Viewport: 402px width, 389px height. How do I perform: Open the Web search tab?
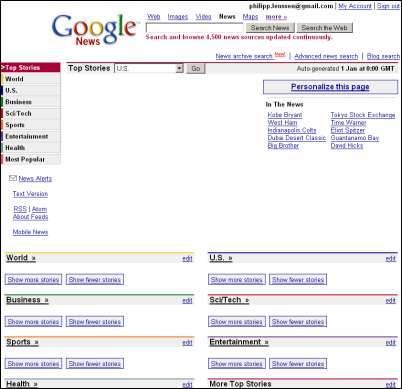[x=154, y=17]
